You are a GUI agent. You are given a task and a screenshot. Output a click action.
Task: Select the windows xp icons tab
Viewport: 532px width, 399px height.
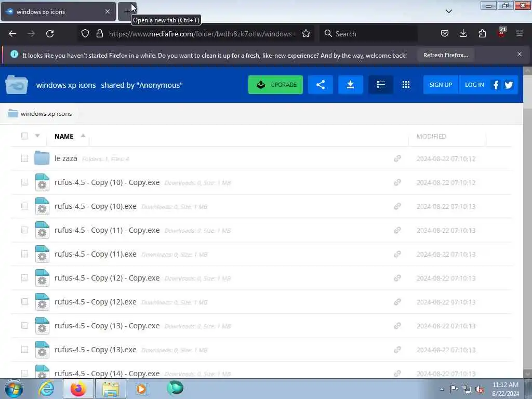point(58,11)
